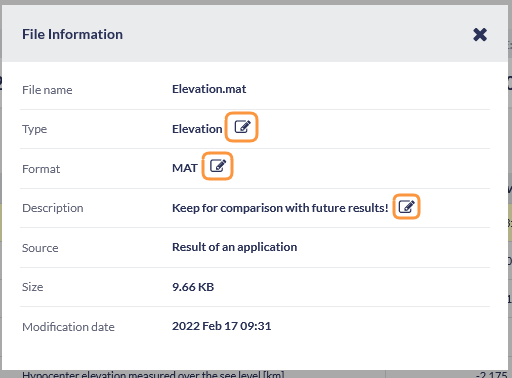Click the MAT format value
This screenshot has height=378, width=512.
[185, 168]
